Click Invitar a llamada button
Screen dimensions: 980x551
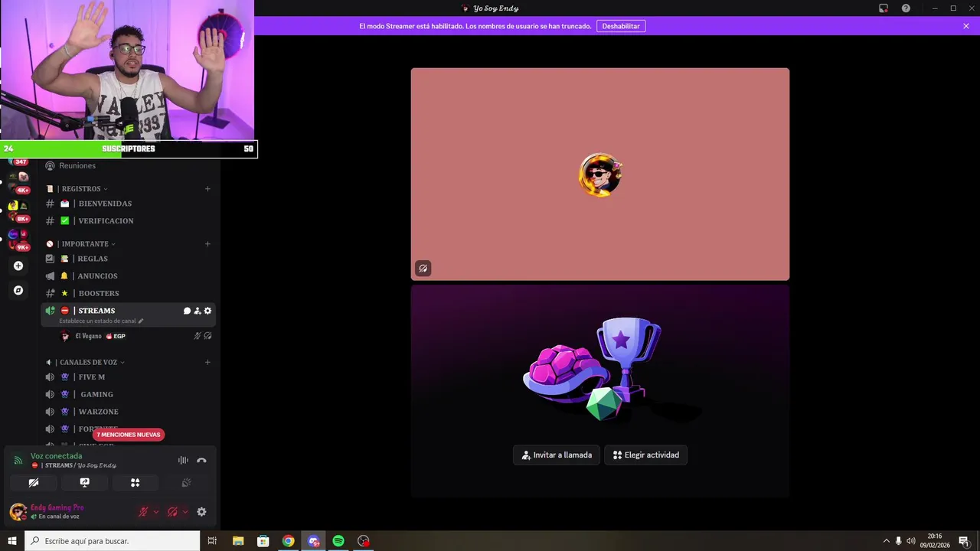pos(557,455)
